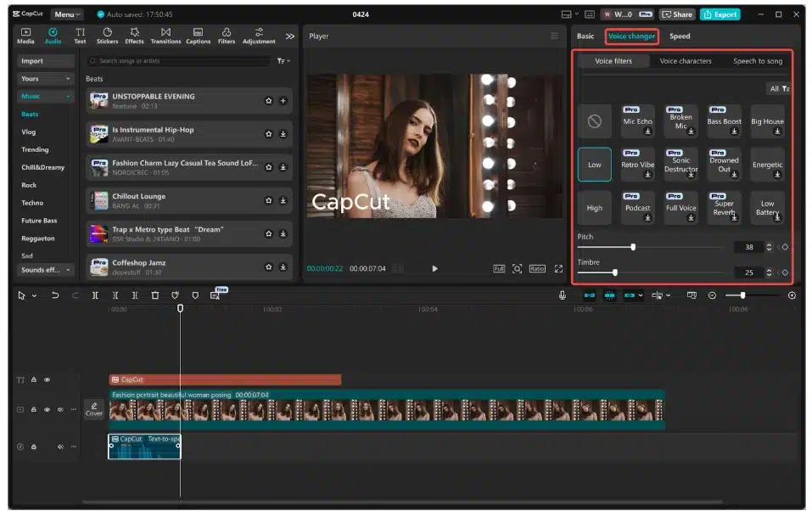Viewport: 812px width, 511px height.
Task: Select the Mic Echo voice filter
Action: (x=637, y=121)
